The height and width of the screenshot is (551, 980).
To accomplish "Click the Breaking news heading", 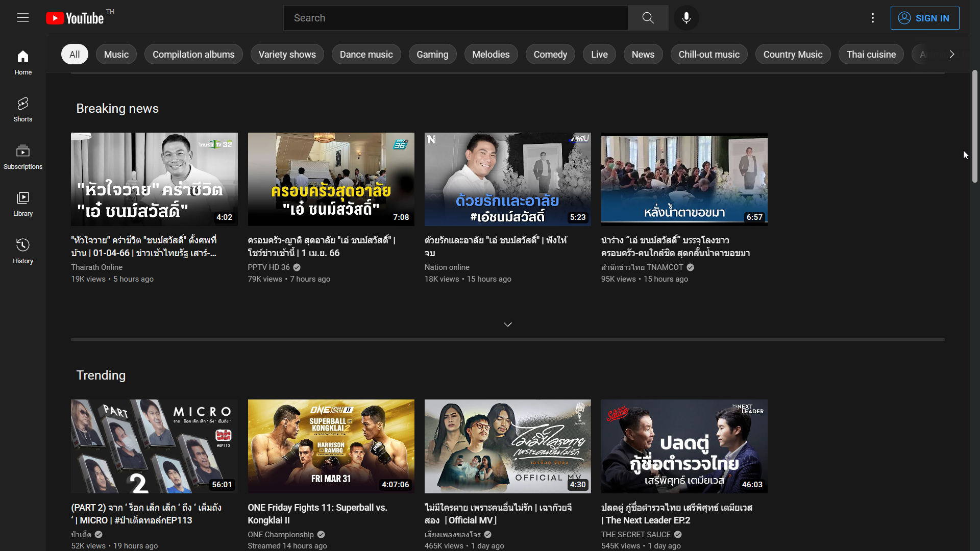I will coord(117,109).
